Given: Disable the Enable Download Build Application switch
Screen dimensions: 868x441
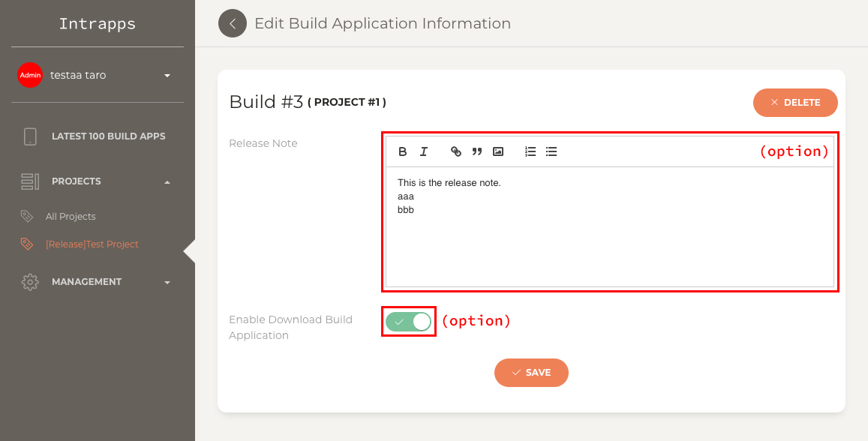Looking at the screenshot, I should (x=409, y=322).
